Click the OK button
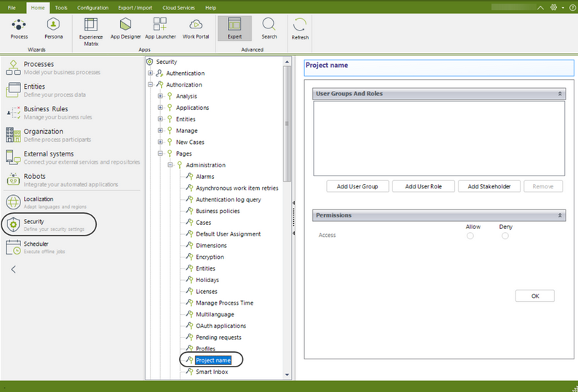This screenshot has height=392, width=578. (x=535, y=296)
